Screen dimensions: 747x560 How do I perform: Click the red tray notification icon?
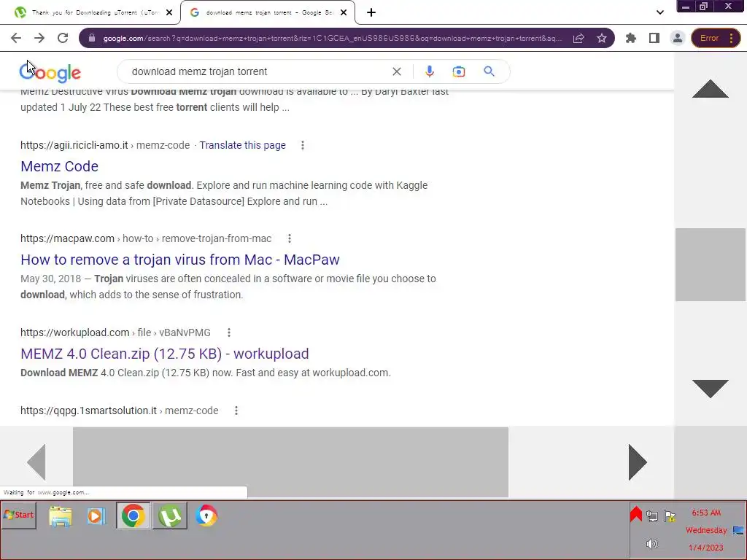[x=635, y=514]
